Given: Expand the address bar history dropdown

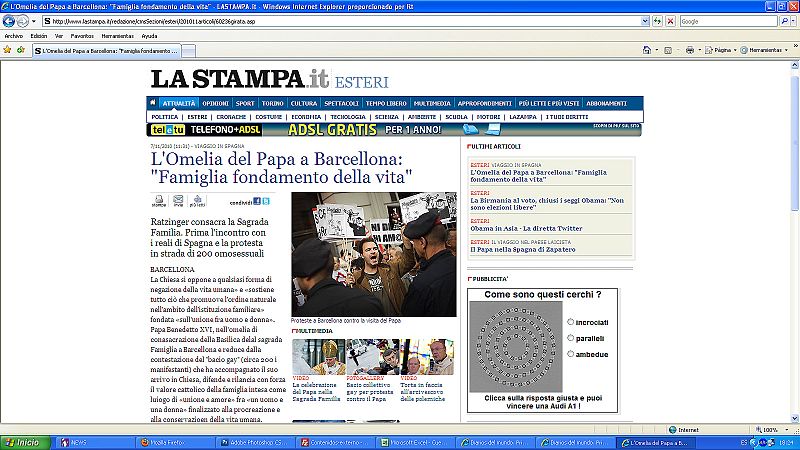Looking at the screenshot, I should coord(645,21).
